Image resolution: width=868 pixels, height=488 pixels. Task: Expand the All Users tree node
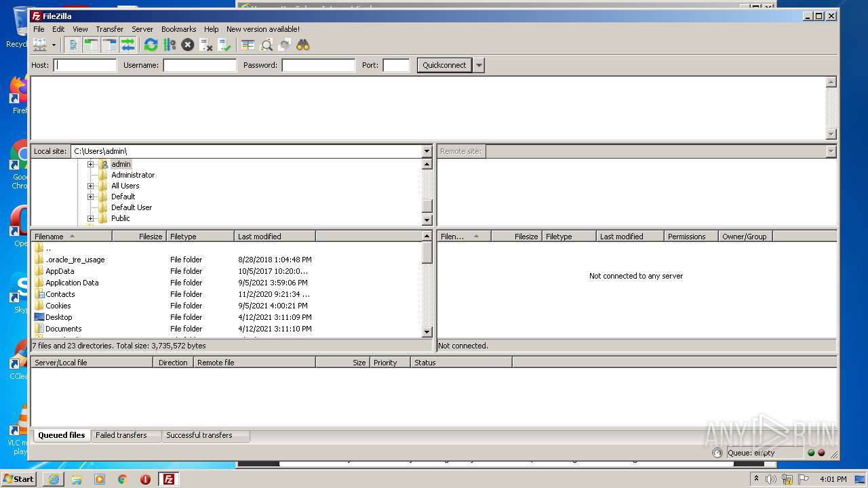point(90,186)
